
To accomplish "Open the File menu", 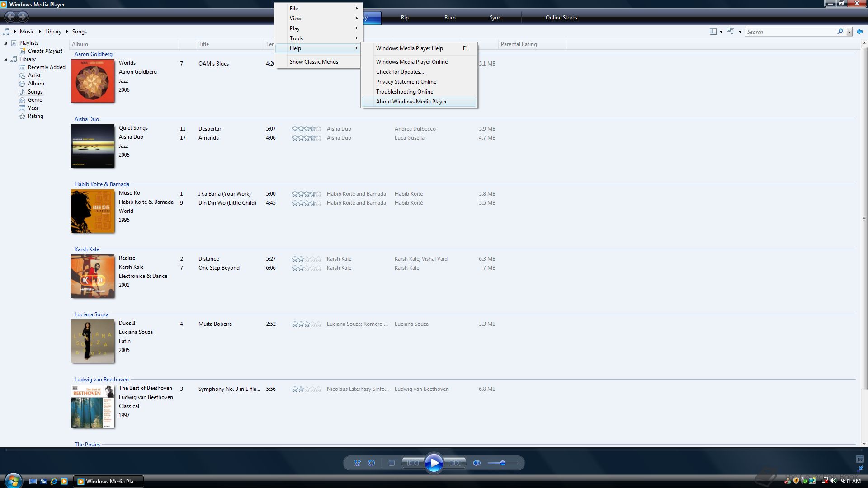I will [x=318, y=9].
